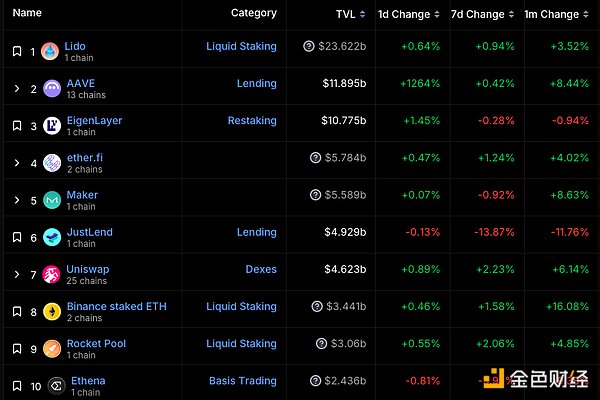Bookmark the Lido protocol row
The image size is (600, 400).
[x=16, y=52]
